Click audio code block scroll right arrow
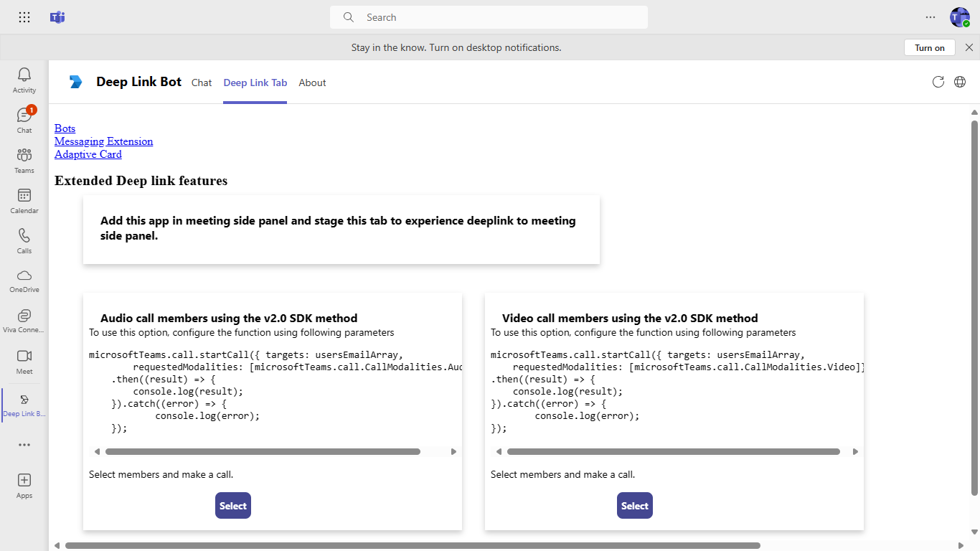 point(453,452)
